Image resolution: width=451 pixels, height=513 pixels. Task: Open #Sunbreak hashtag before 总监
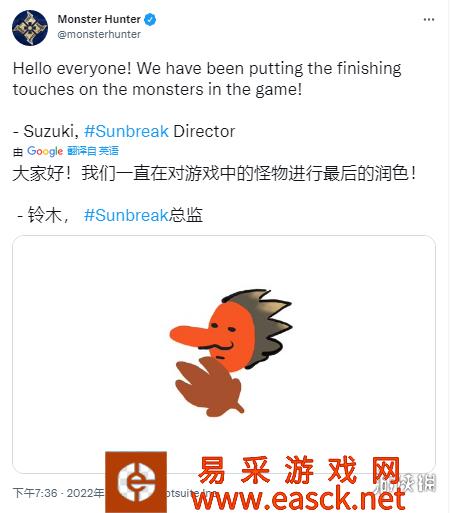coord(126,215)
